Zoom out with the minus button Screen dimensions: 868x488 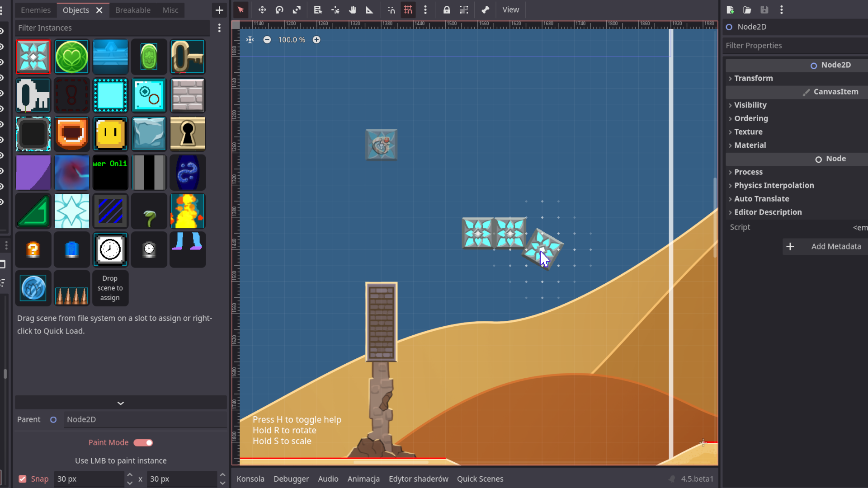[267, 40]
